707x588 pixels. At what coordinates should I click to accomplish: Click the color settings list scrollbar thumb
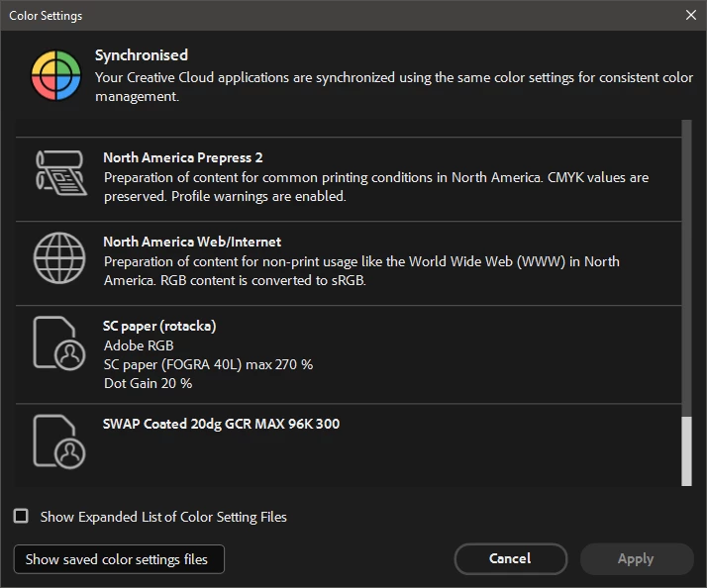pos(686,451)
